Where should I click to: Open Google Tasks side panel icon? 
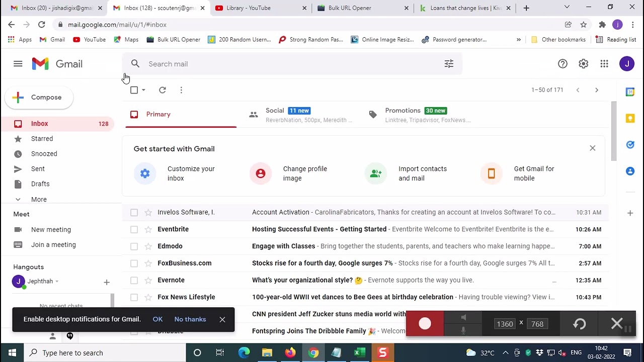point(630,145)
